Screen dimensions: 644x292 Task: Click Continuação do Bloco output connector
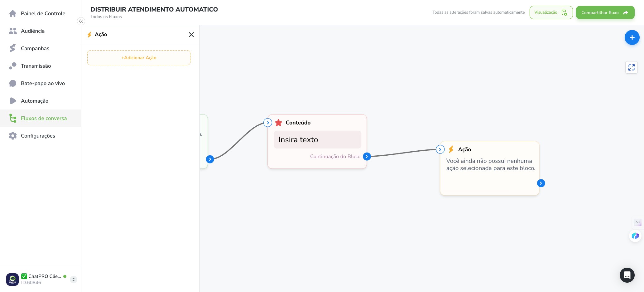click(367, 156)
